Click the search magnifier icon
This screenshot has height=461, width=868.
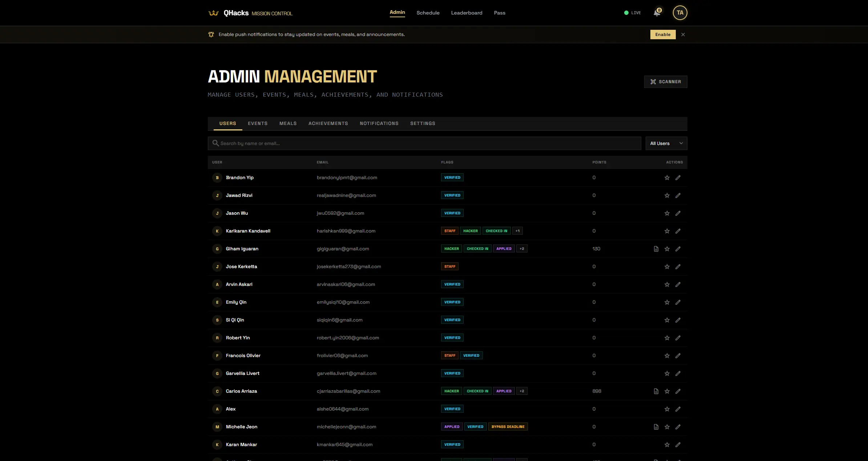click(216, 143)
